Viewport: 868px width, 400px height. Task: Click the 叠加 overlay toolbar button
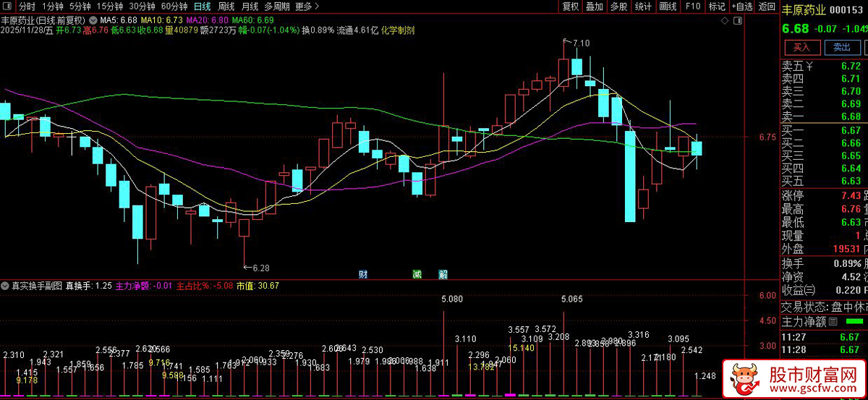click(594, 7)
